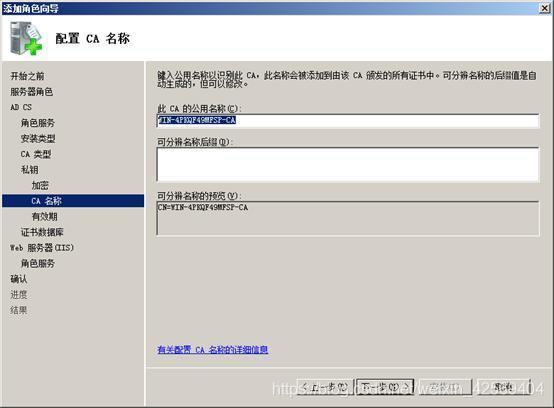The image size is (554, 408).
Task: Go to the 有效期 step
Action: 45,216
